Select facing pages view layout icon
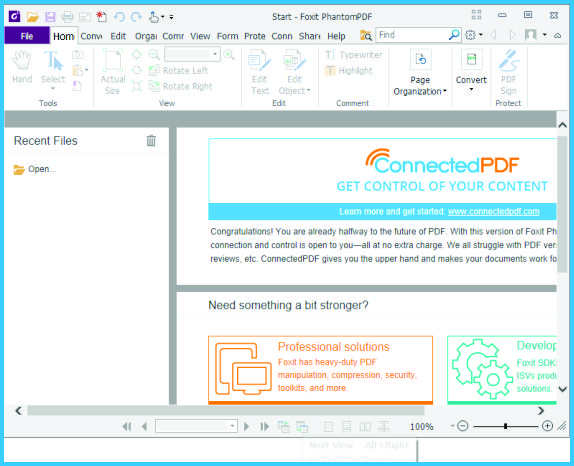Viewport: 574px width, 466px height. [x=365, y=426]
